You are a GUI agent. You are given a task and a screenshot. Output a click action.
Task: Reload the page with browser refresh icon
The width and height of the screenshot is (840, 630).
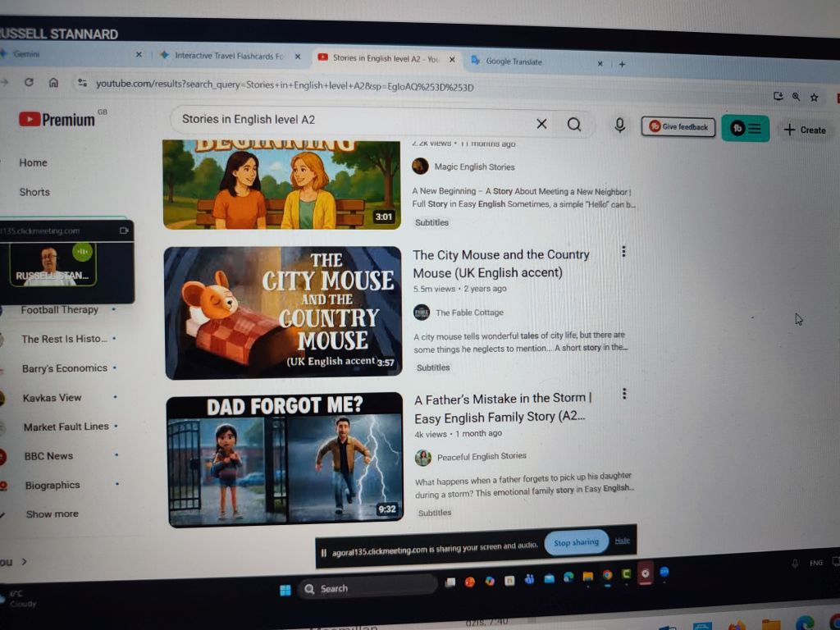[x=29, y=82]
